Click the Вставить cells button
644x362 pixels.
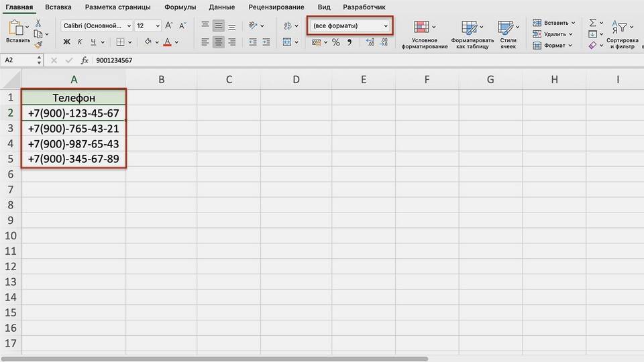click(553, 23)
